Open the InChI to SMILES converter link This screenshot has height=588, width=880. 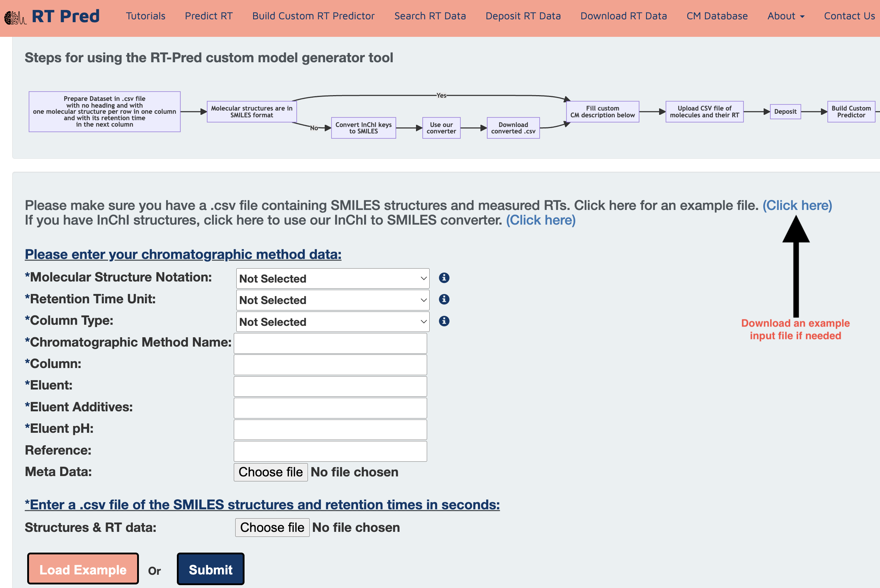[x=540, y=220]
